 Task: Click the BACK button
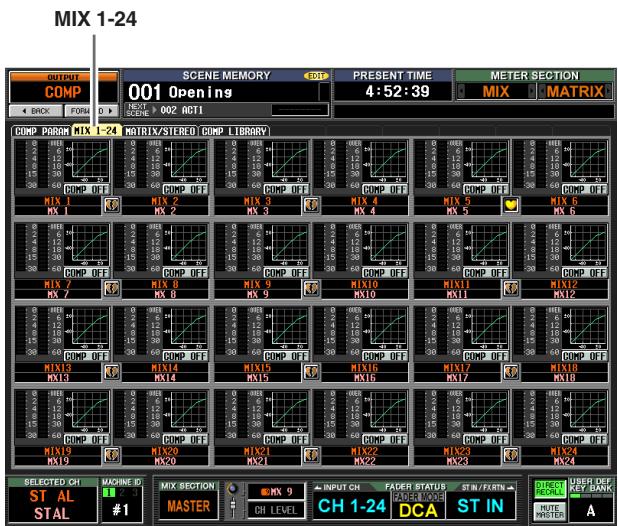point(35,111)
